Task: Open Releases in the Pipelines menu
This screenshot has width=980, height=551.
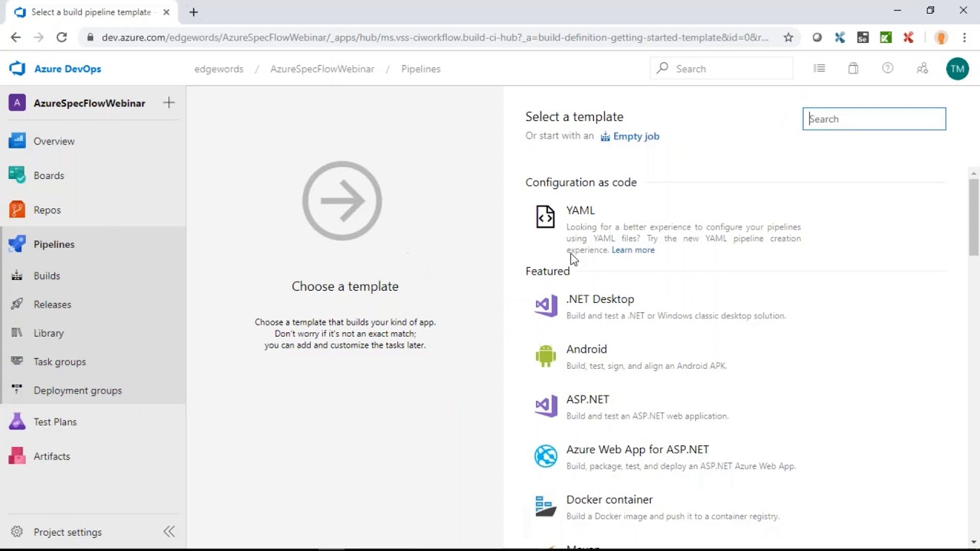Action: [x=52, y=304]
